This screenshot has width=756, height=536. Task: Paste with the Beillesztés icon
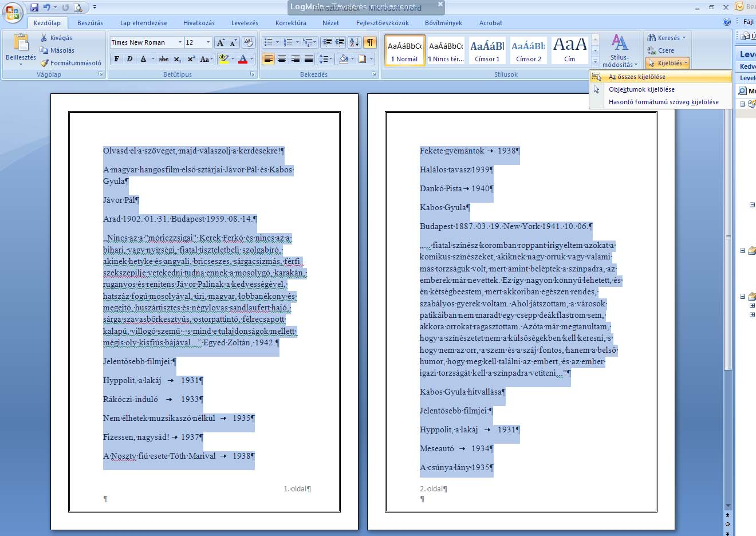(21, 44)
